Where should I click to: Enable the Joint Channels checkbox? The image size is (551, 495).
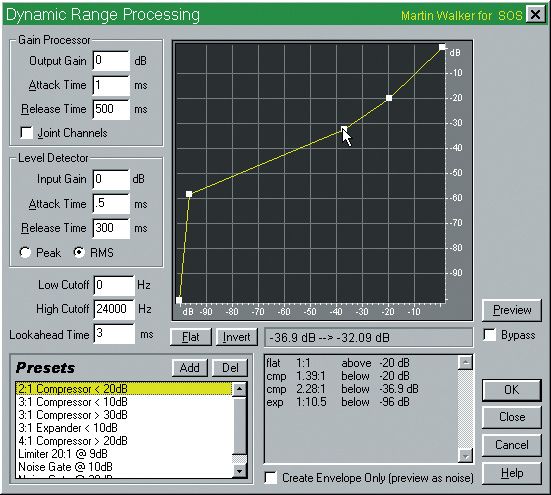click(x=27, y=133)
